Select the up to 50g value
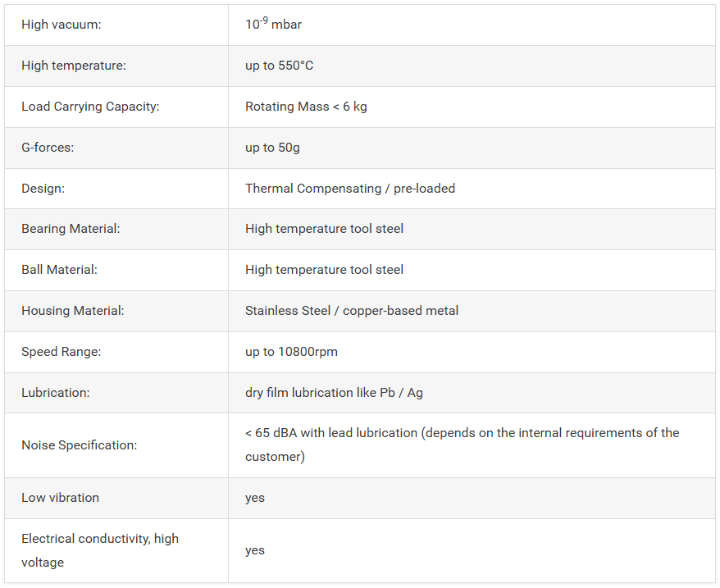 pyautogui.click(x=272, y=148)
